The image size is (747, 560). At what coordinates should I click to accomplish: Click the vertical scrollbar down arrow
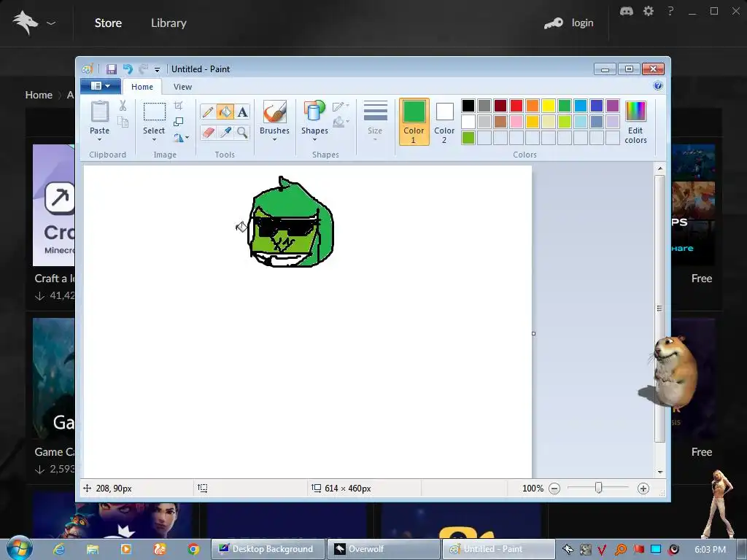pyautogui.click(x=659, y=472)
